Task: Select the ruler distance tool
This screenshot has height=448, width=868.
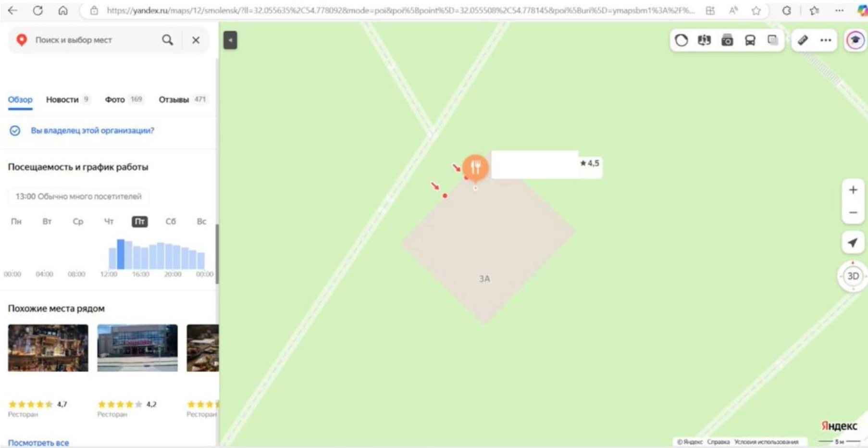Action: (x=803, y=40)
